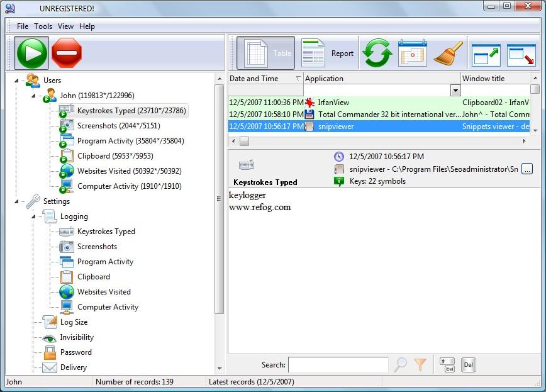This screenshot has height=392, width=546.
Task: Sort by Window title column header
Action: click(x=496, y=79)
